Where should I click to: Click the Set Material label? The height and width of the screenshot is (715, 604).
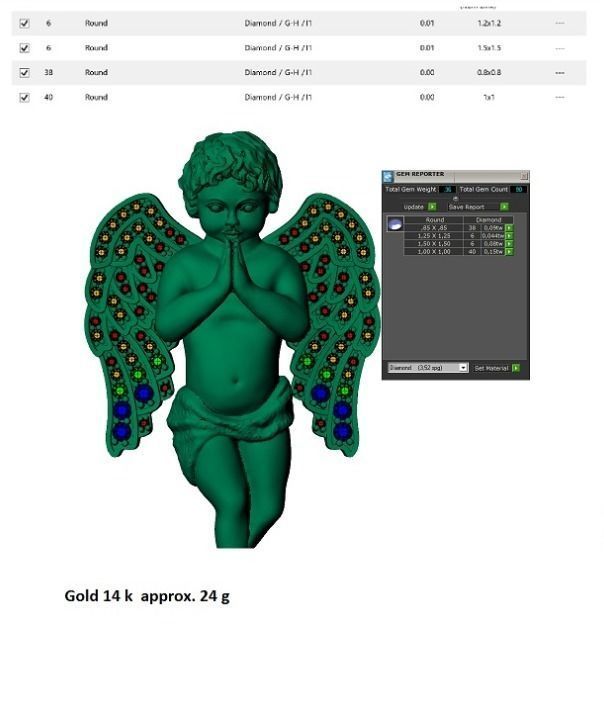point(491,368)
